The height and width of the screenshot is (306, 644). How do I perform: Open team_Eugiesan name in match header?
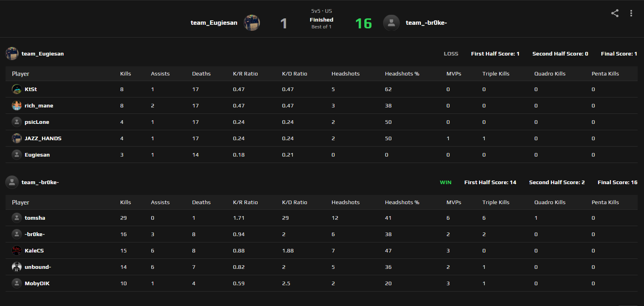214,23
